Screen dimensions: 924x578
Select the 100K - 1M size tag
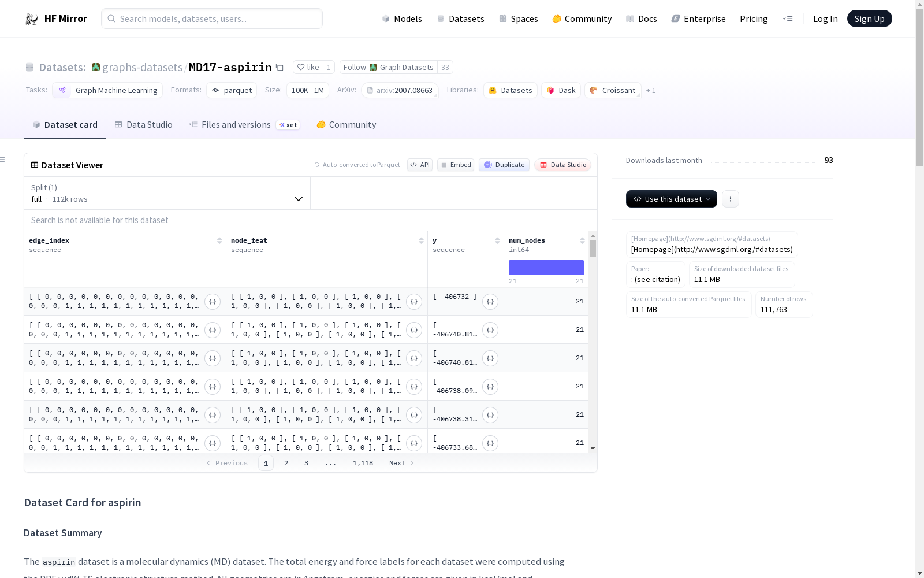click(x=307, y=90)
